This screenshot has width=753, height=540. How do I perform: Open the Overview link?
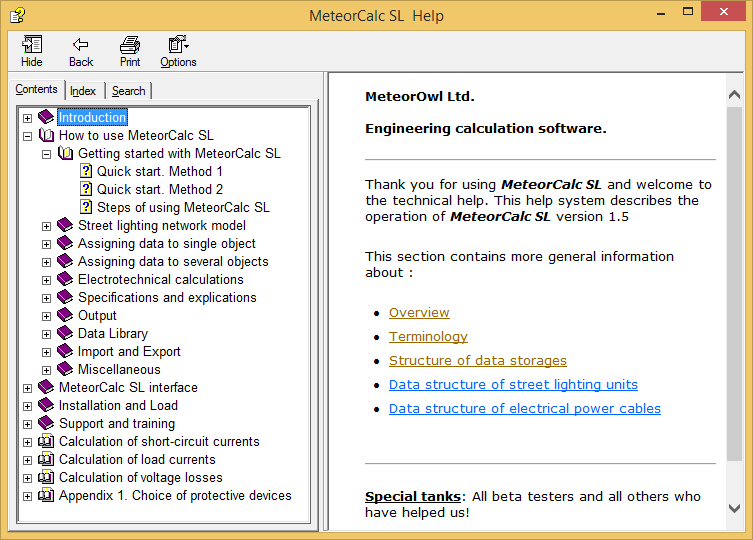(419, 312)
